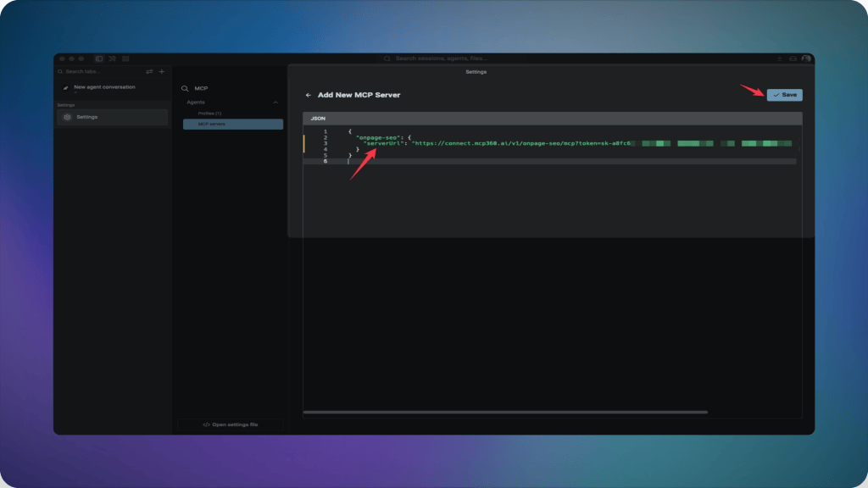868x488 pixels.
Task: Click the inbox tray icon near the avatar
Action: pos(793,58)
